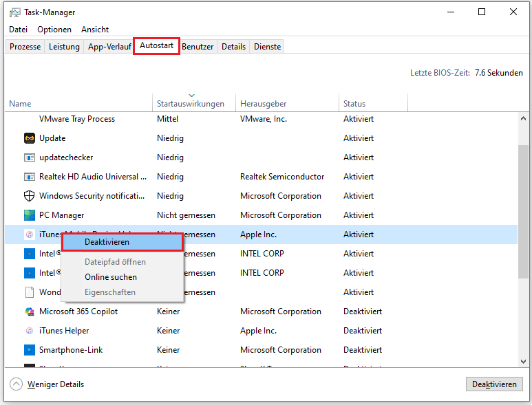
Task: Click the scrollbar down arrow
Action: 523,362
